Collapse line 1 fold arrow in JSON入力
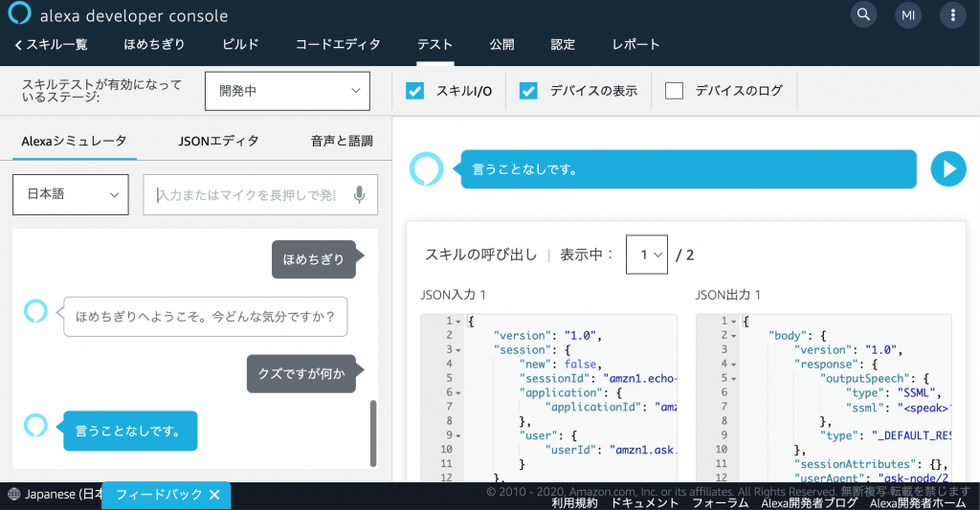980x510 pixels. coord(458,322)
